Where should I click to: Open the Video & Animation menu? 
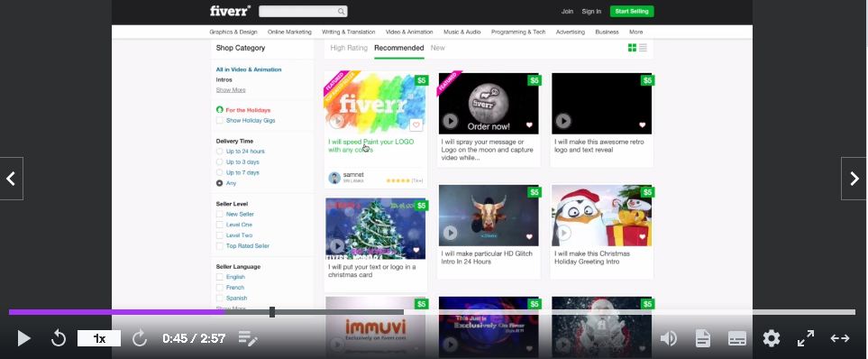point(409,32)
